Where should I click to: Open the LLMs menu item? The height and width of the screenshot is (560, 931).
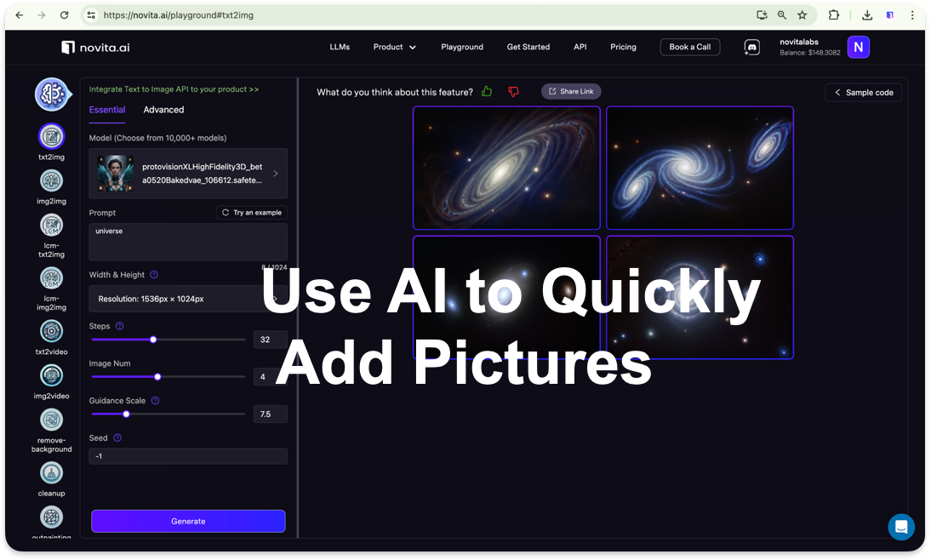tap(340, 47)
